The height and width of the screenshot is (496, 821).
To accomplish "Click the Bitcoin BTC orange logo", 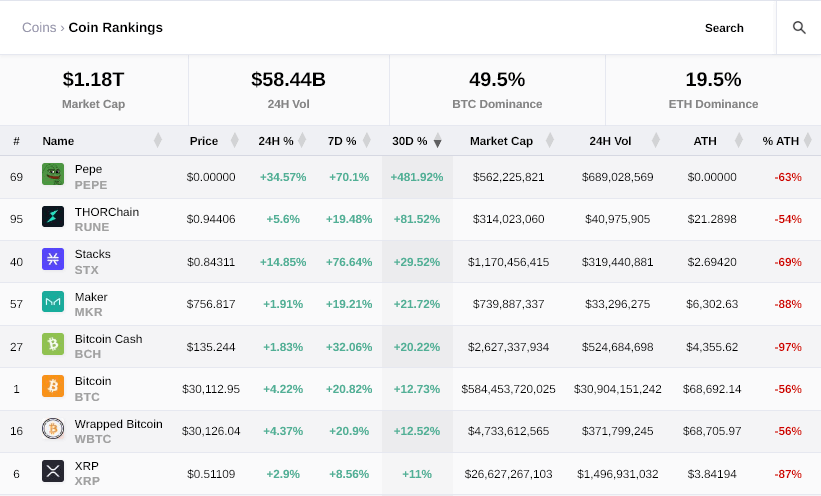I will pyautogui.click(x=53, y=386).
